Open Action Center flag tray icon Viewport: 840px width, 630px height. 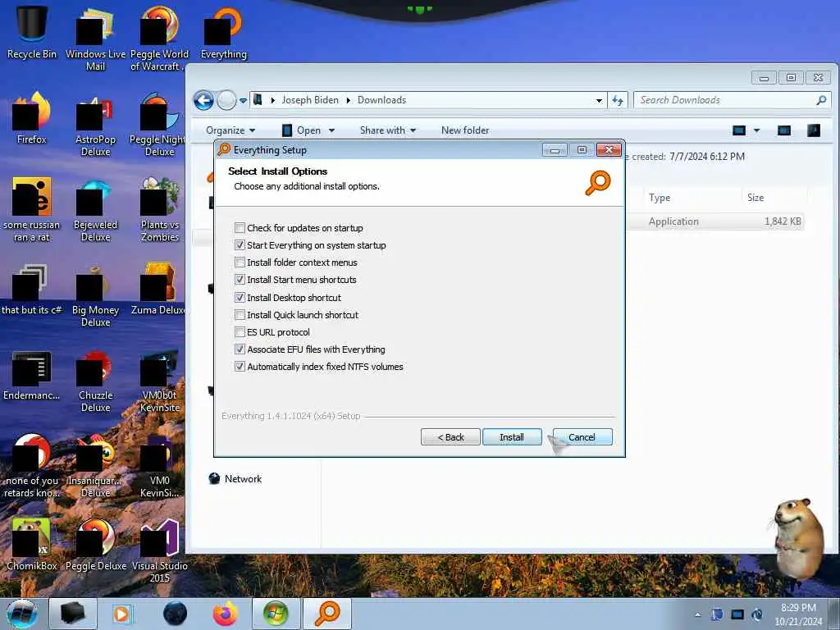[717, 615]
